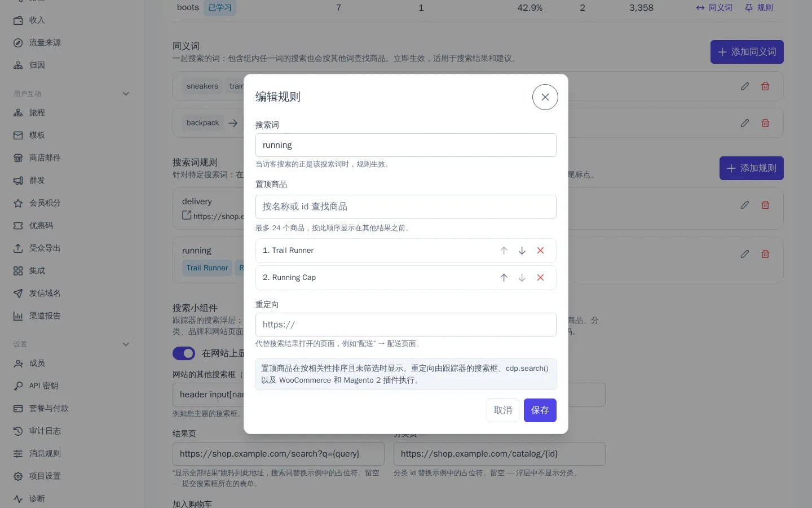The image size is (812, 508).
Task: Click the 添加规则 button
Action: coord(752,168)
